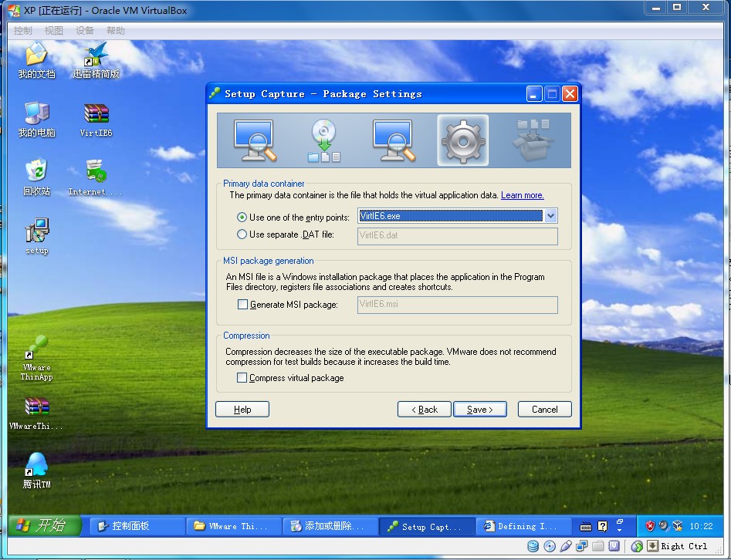Click the installation CD step icon
This screenshot has height=560, width=731.
(324, 140)
